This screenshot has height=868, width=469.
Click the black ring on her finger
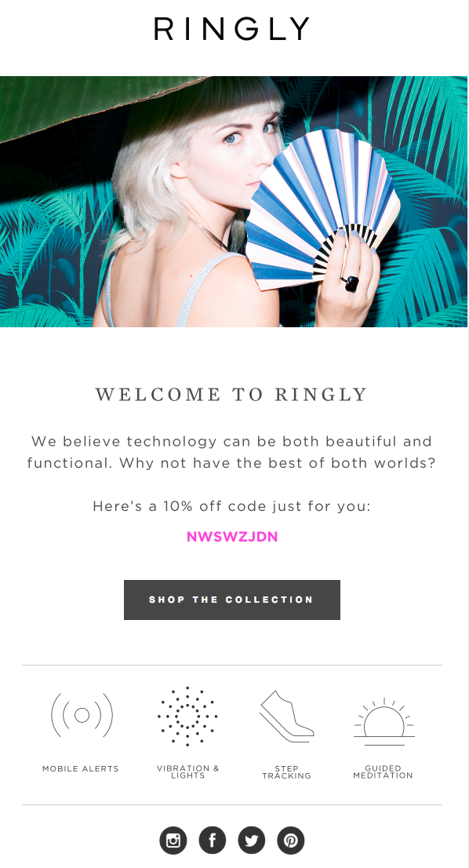pyautogui.click(x=351, y=283)
